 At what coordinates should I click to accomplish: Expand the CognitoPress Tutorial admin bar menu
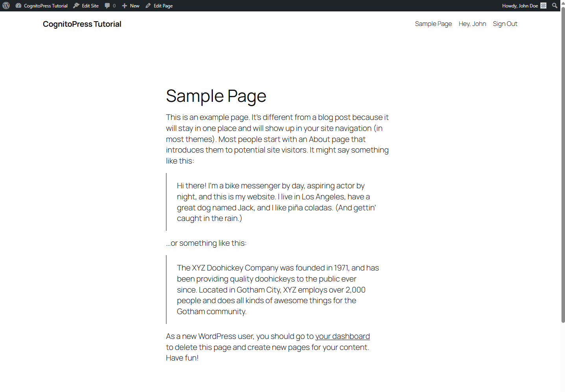(x=41, y=6)
